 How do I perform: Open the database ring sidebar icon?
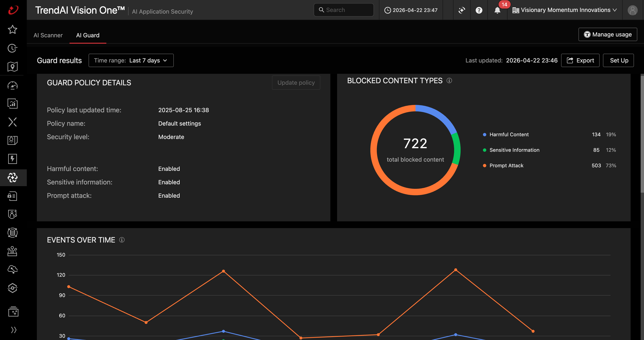(x=13, y=233)
